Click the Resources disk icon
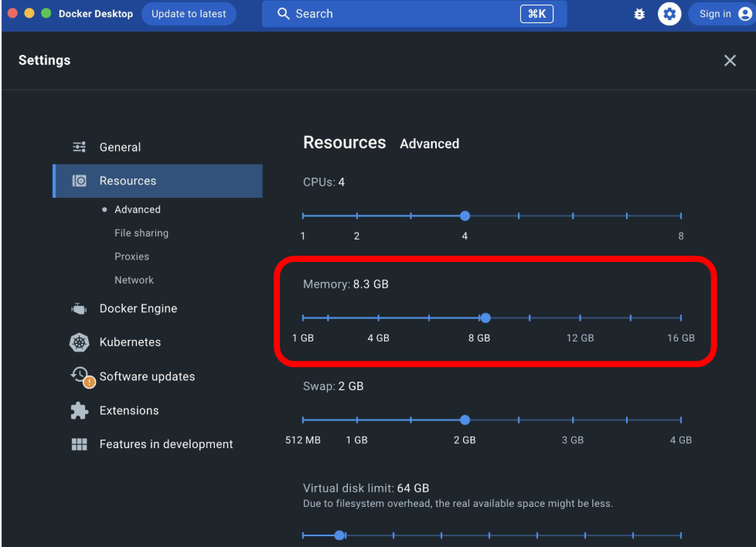756x547 pixels. [x=79, y=181]
